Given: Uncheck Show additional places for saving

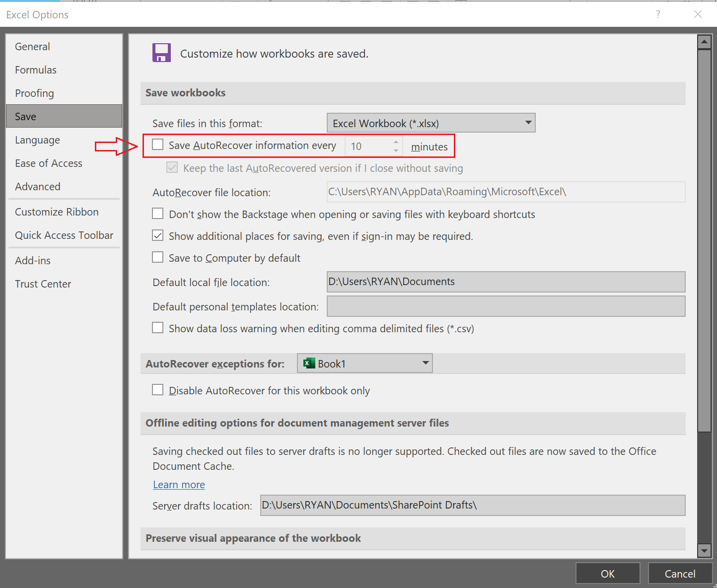Looking at the screenshot, I should tap(158, 235).
